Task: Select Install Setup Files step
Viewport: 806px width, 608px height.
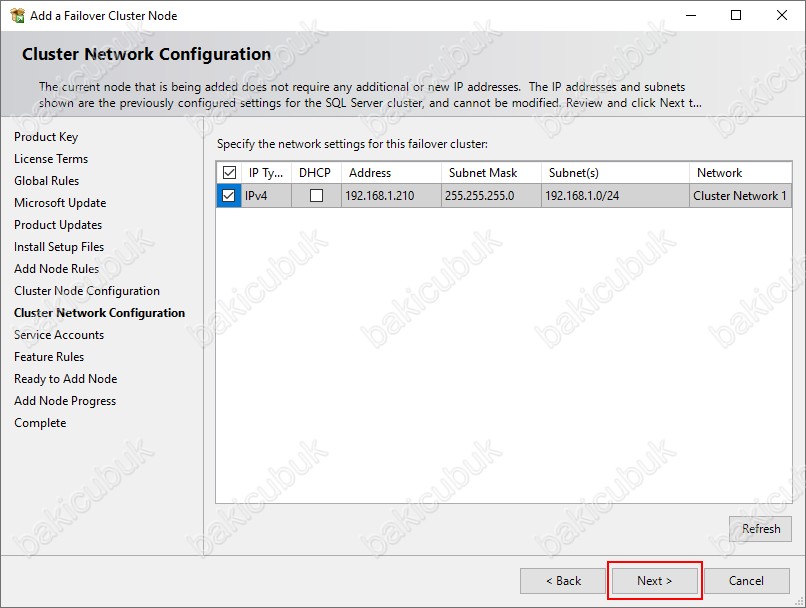Action: [x=59, y=247]
